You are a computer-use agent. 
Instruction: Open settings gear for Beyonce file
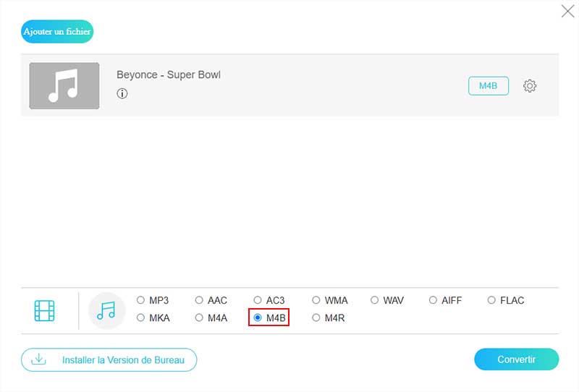tap(530, 86)
